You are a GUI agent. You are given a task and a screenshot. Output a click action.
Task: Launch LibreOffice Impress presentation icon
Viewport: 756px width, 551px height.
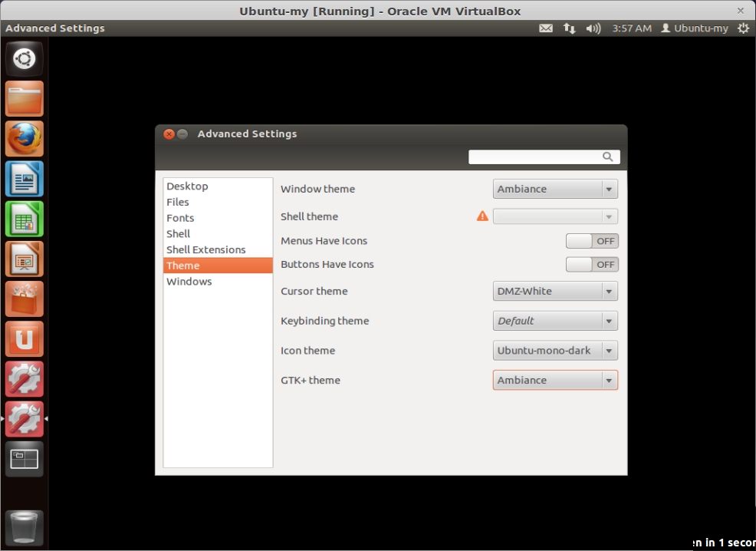tap(24, 259)
